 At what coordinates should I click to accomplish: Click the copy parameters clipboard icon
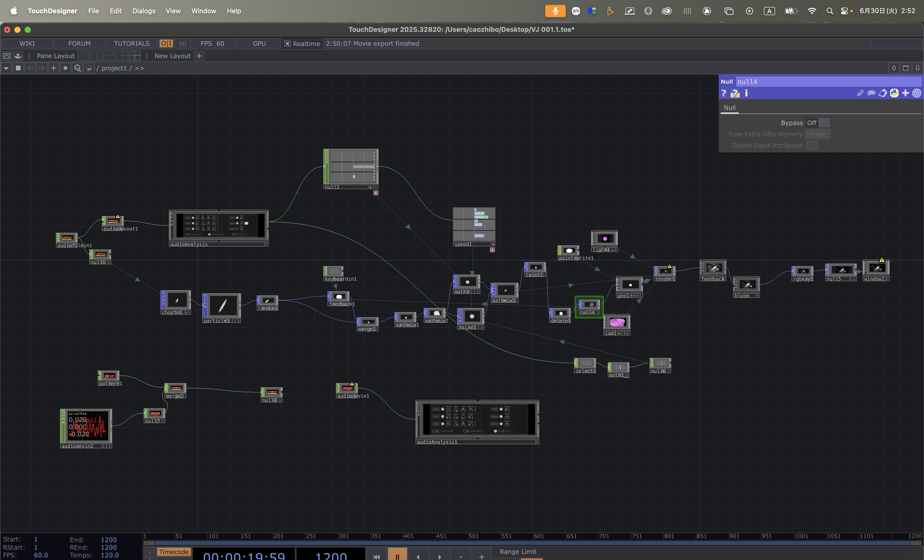(883, 93)
